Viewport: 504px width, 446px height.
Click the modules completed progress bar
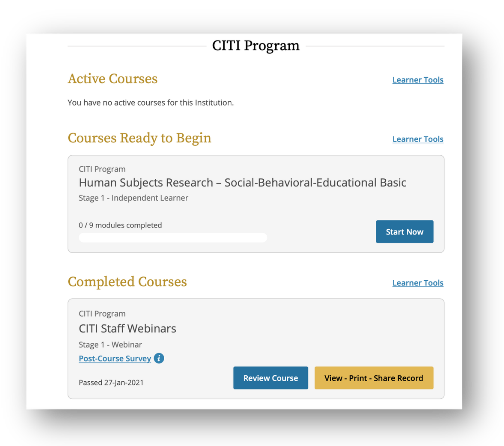[x=173, y=237]
